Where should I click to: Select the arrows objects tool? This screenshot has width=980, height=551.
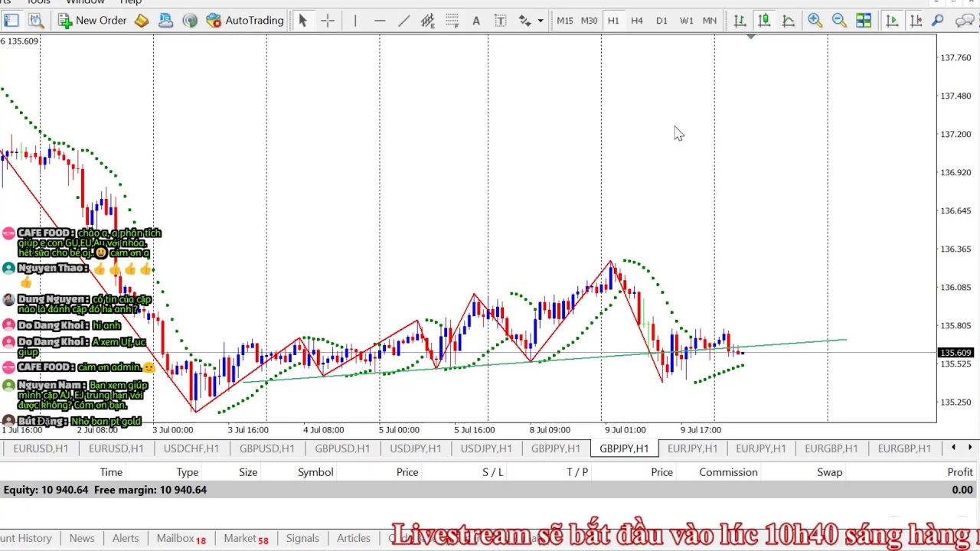tap(525, 21)
